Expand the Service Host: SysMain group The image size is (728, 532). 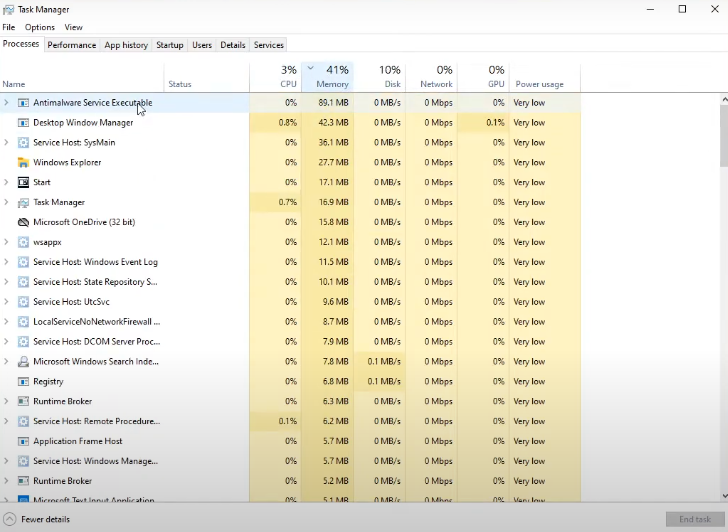click(x=6, y=143)
